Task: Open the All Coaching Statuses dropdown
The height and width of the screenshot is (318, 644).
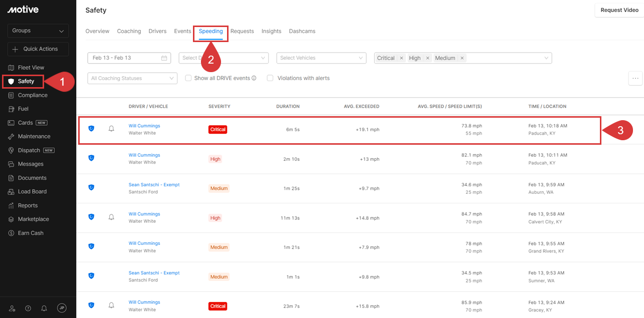Action: coord(132,78)
